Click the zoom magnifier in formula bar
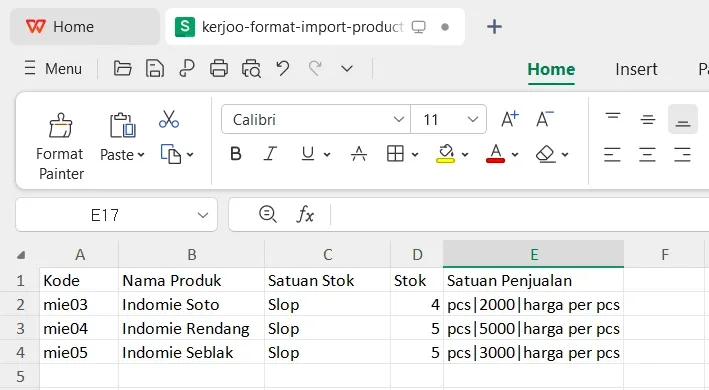This screenshot has width=709, height=390. [268, 214]
